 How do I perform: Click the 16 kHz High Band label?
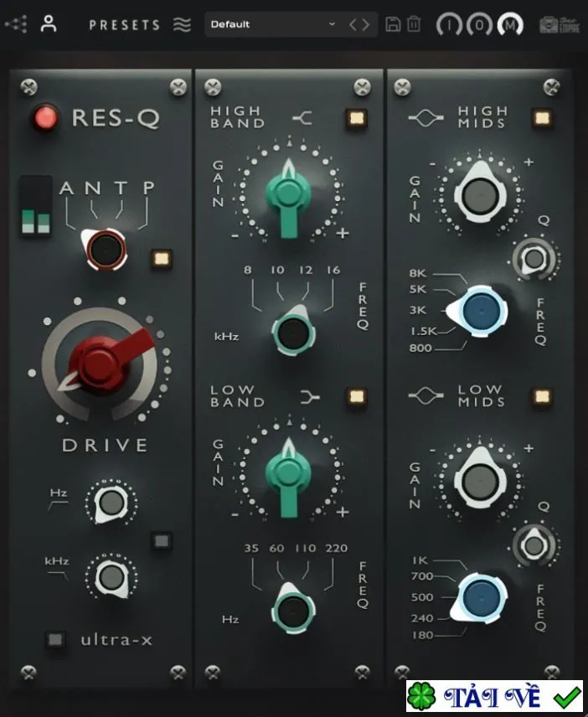[x=333, y=271]
